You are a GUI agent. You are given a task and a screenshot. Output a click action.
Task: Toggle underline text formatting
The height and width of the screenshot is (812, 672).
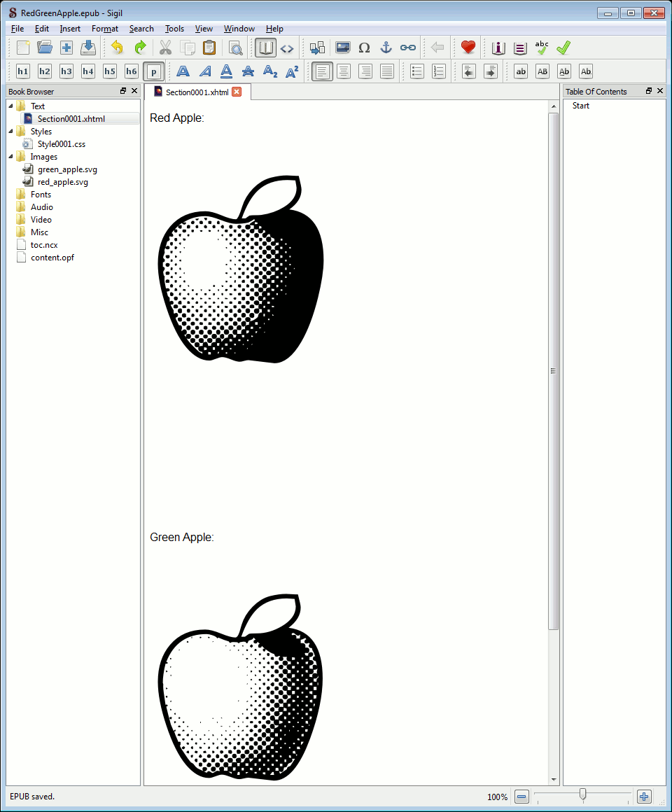tap(226, 71)
